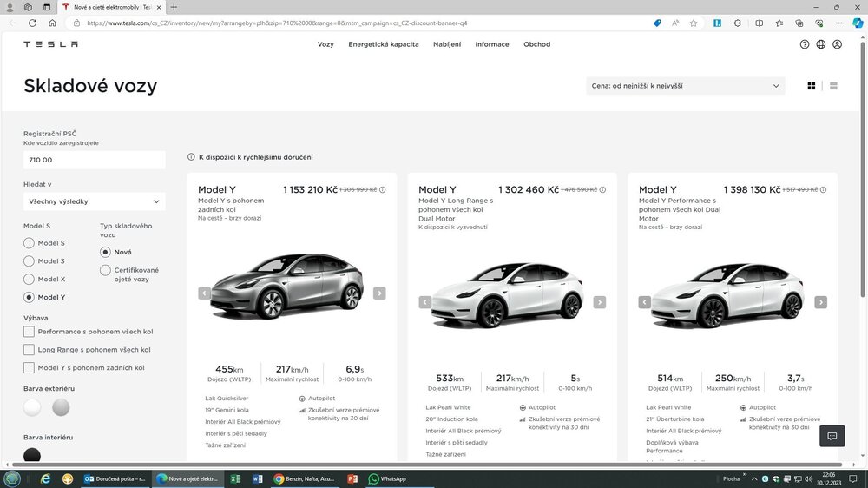This screenshot has height=488, width=868.
Task: Open PowerPoint from the taskbar
Action: point(352,478)
